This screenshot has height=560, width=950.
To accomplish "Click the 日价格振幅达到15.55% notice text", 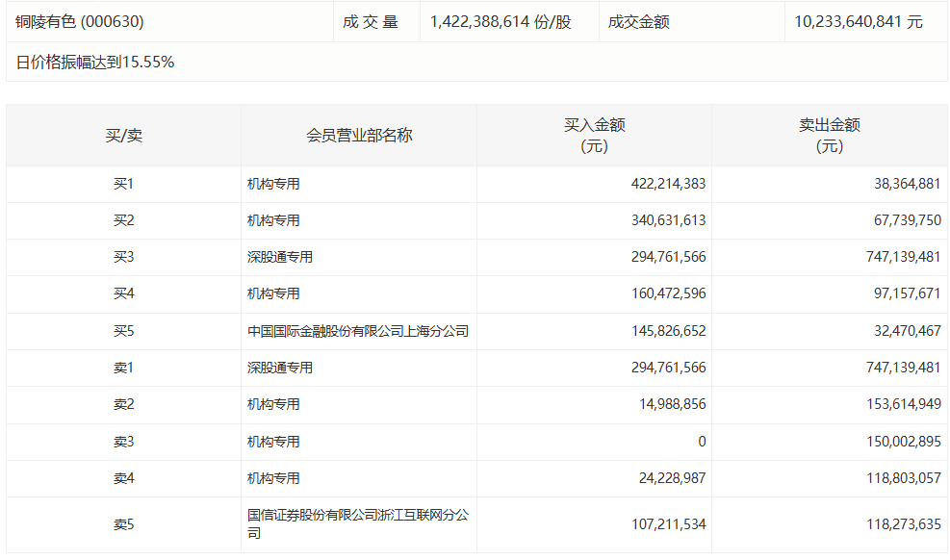I will coord(95,63).
